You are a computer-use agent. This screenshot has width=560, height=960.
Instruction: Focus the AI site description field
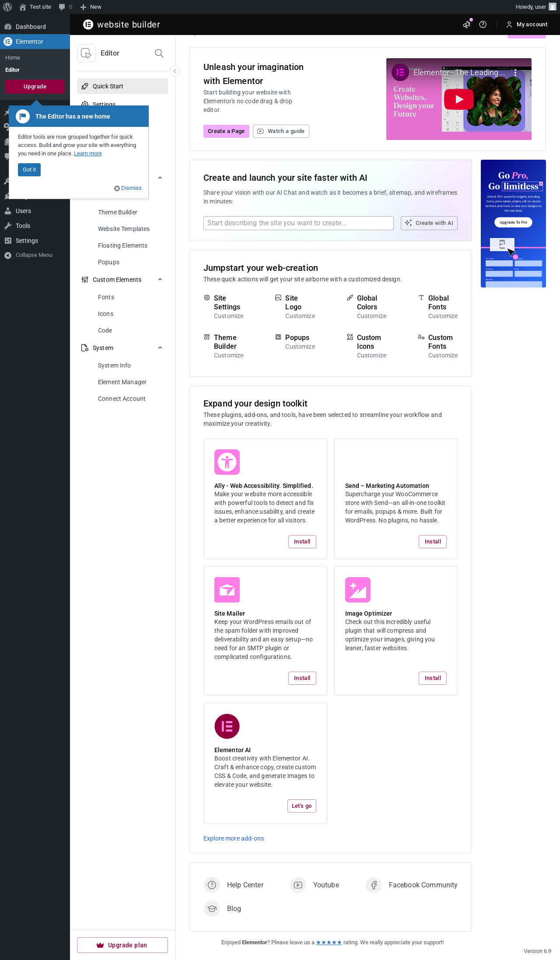point(298,223)
